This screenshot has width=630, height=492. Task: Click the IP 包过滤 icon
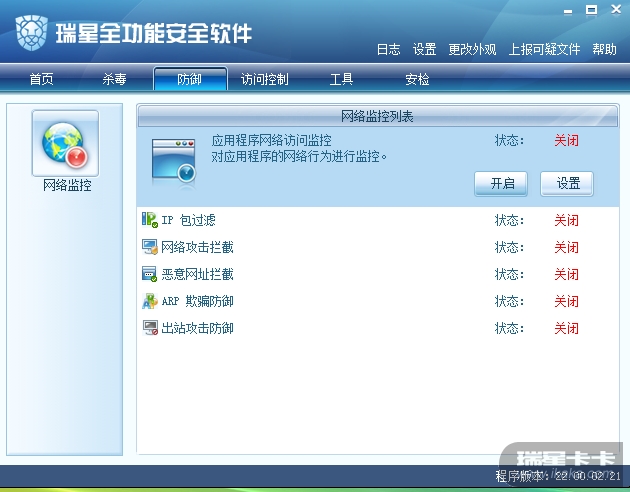click(150, 220)
